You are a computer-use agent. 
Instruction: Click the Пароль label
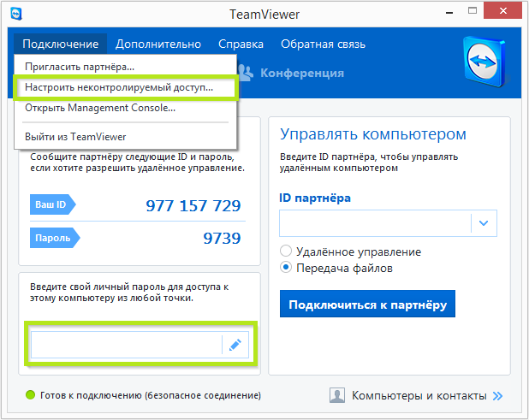click(55, 238)
